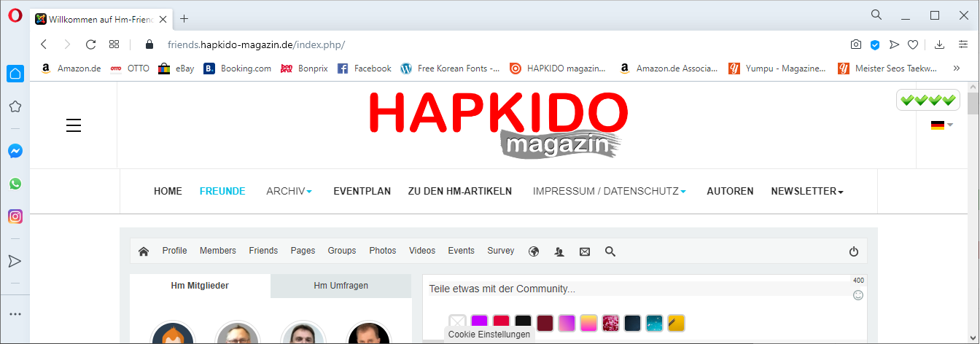This screenshot has height=344, width=980.
Task: Select the bright purple background swatch
Action: 479,322
